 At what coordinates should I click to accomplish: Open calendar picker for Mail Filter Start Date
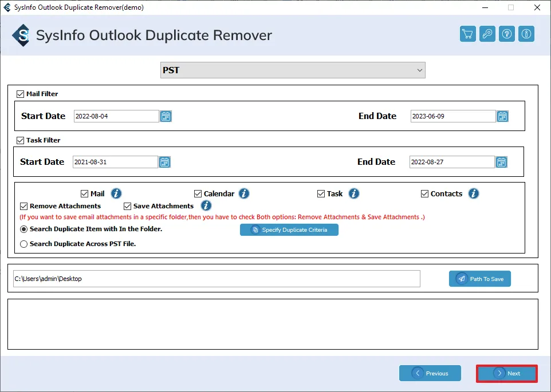click(166, 116)
